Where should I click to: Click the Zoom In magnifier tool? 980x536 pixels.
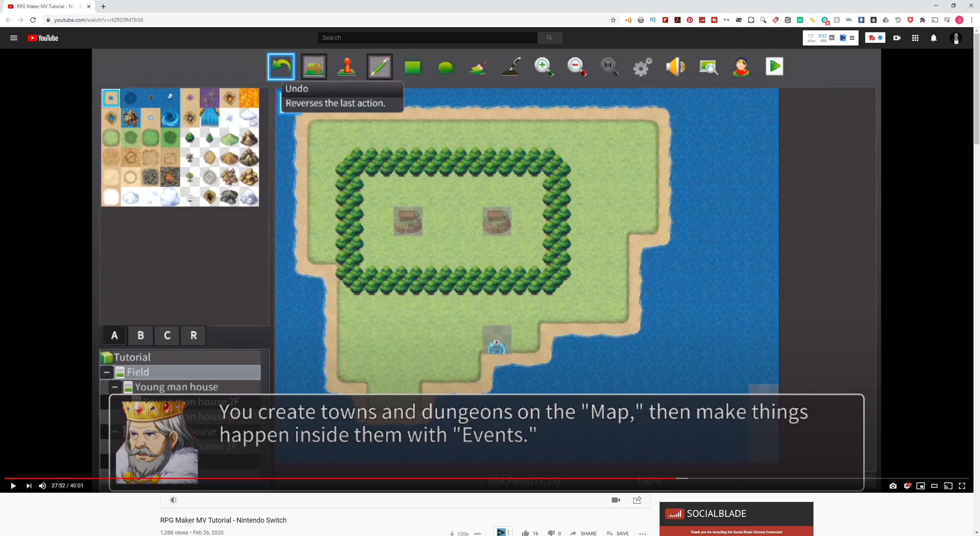click(x=544, y=67)
